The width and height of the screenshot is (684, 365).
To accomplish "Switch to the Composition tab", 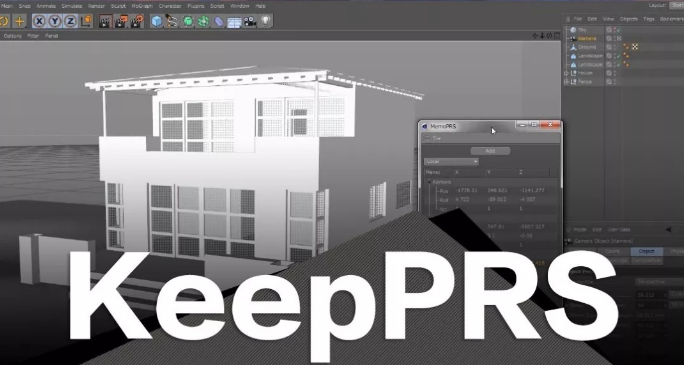I will (646, 260).
